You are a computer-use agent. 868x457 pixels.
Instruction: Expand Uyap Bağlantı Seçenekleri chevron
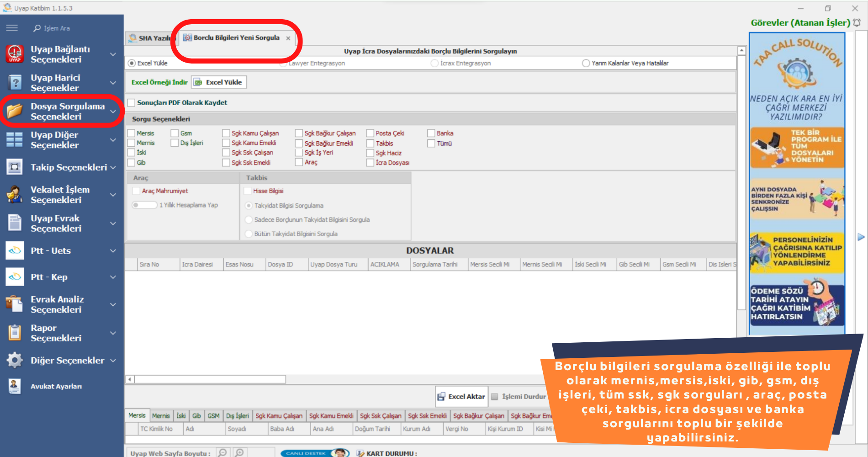113,54
